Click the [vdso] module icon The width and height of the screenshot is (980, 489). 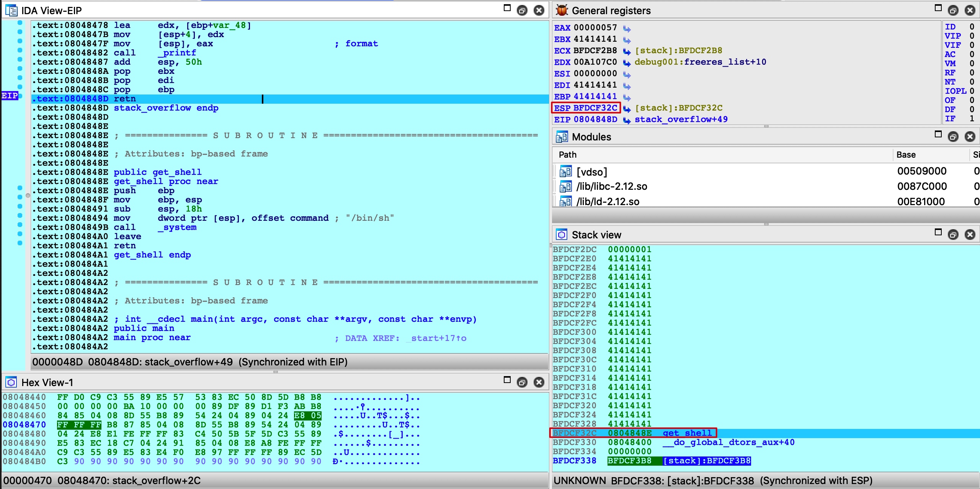click(565, 171)
